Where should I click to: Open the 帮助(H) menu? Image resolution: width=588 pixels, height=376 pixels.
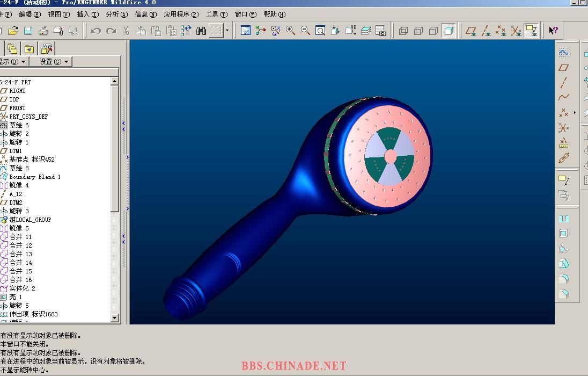point(275,15)
